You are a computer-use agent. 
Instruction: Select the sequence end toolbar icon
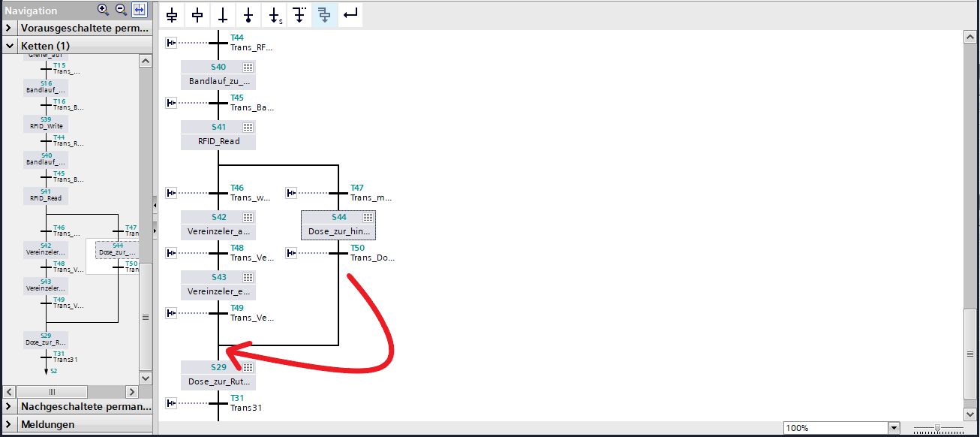click(x=248, y=15)
